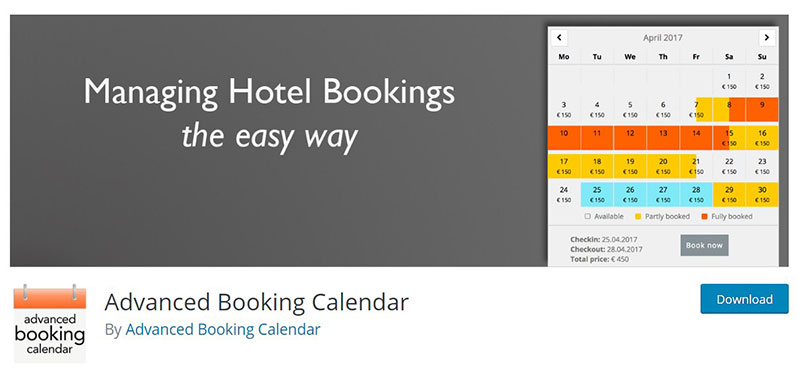Click the yellow Partly booked legend swatch
Viewport: 800px width, 372px height.
(638, 216)
